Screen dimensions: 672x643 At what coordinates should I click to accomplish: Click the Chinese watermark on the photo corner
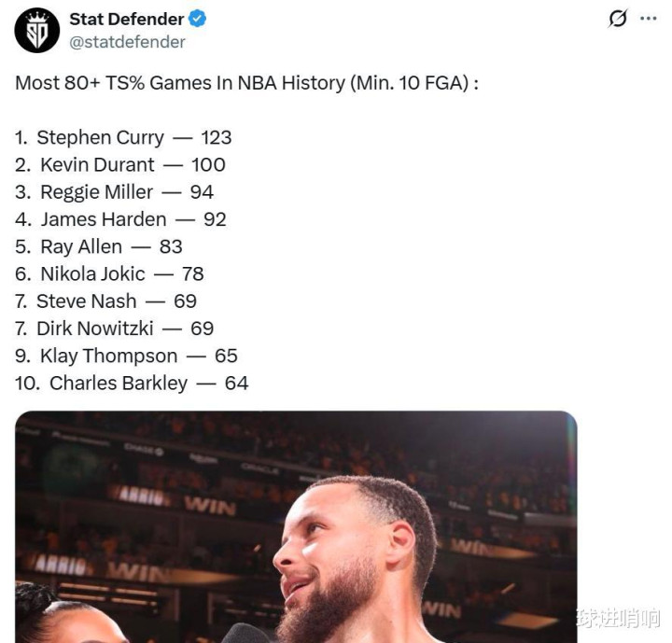point(619,618)
